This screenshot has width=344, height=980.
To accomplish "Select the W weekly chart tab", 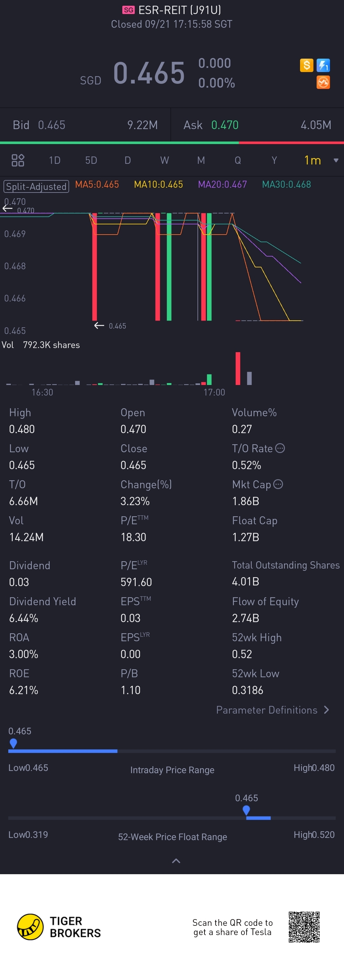I will (x=164, y=160).
